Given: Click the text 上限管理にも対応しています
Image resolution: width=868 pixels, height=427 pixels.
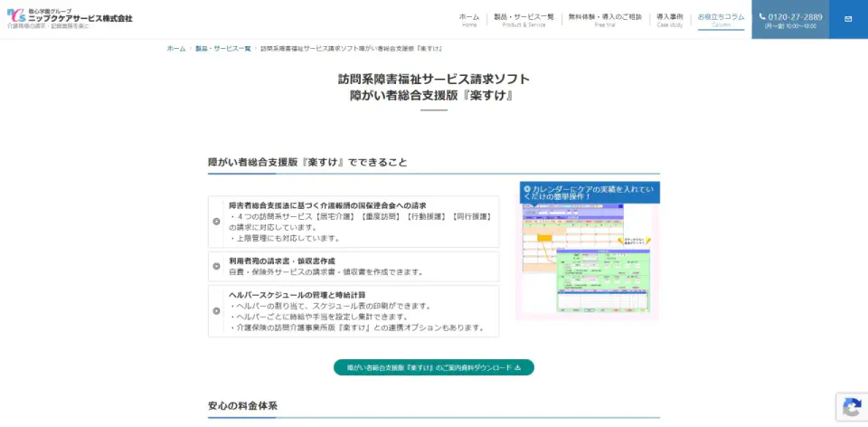Looking at the screenshot, I should (x=284, y=239).
